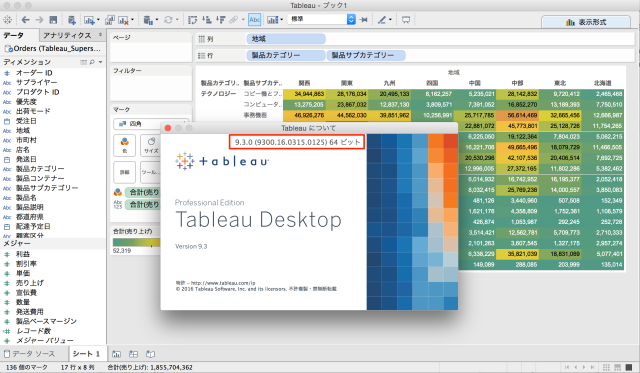Open the ディメンション pane menu arrow
The height and width of the screenshot is (373, 640).
(100, 62)
